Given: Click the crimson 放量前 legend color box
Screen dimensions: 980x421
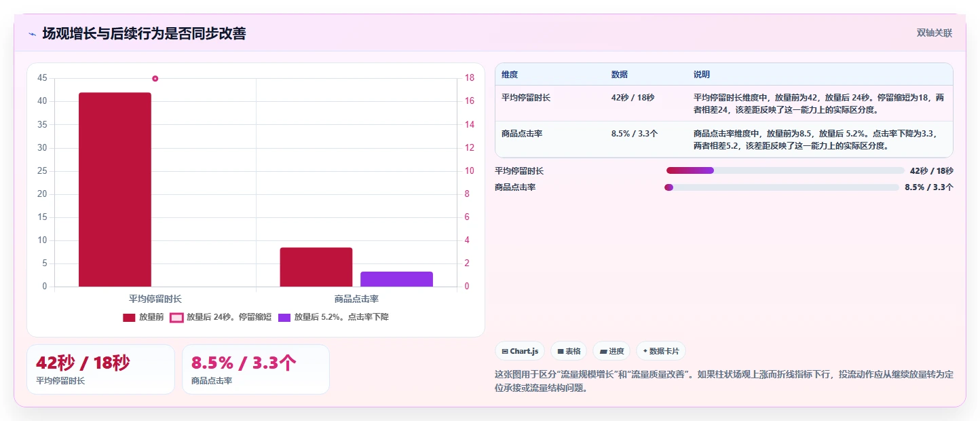Looking at the screenshot, I should (x=129, y=318).
